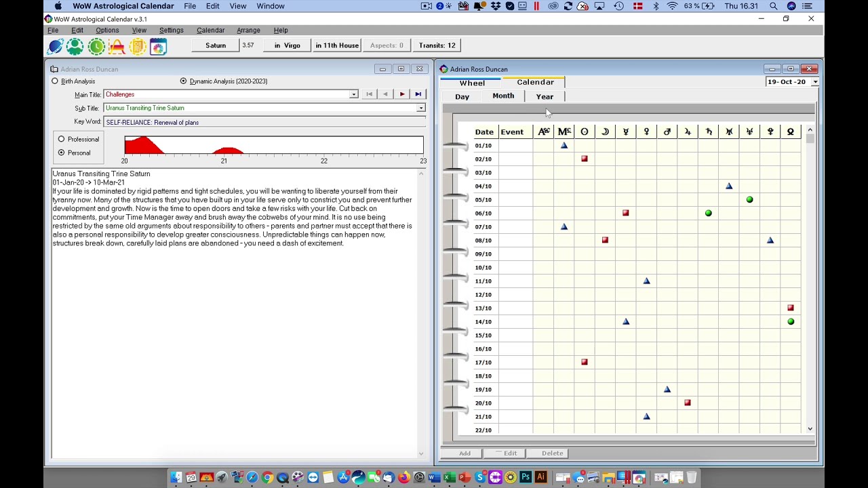Go to the next interpretation entry

point(402,94)
